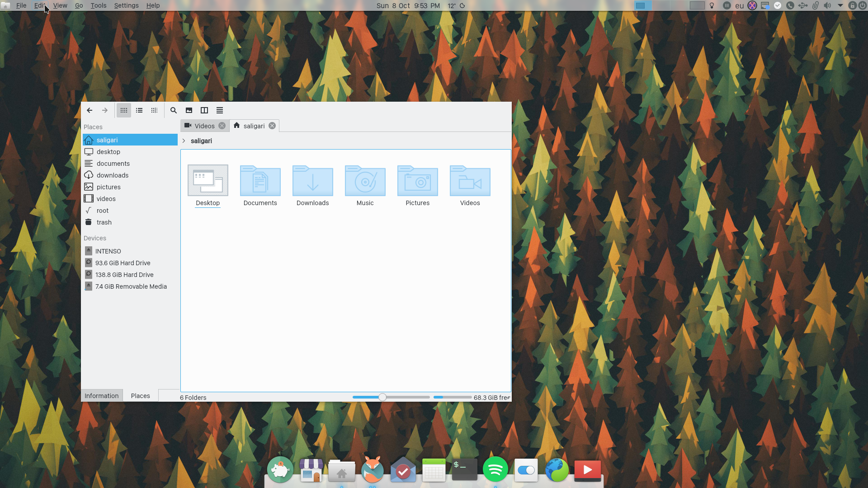Pause notifications in the system tray
868x488 pixels.
[726, 5]
